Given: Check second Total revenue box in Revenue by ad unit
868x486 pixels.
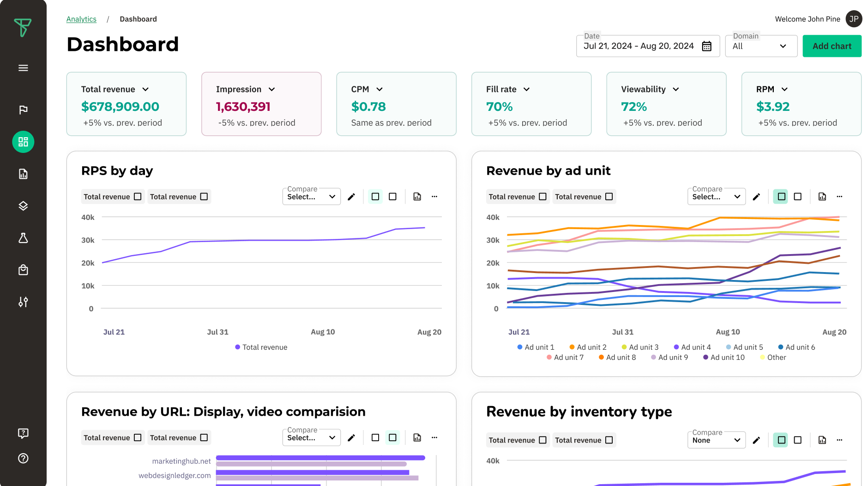Looking at the screenshot, I should pos(609,197).
